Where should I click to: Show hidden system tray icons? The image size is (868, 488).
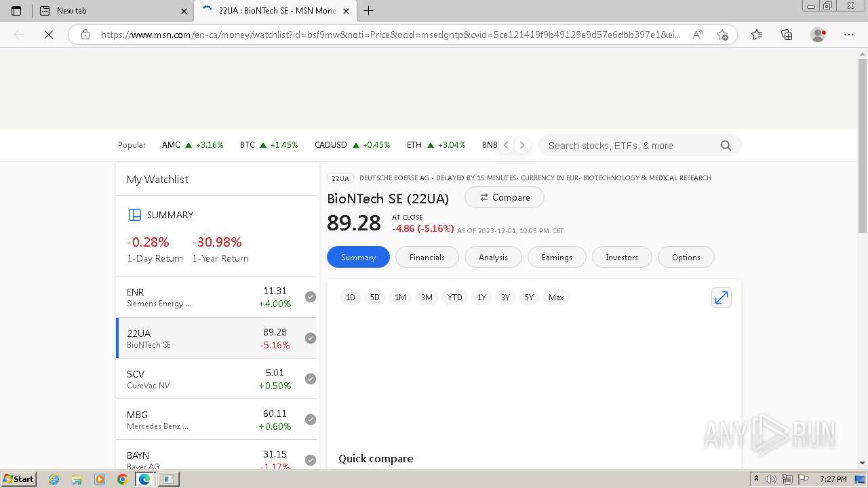pyautogui.click(x=757, y=479)
